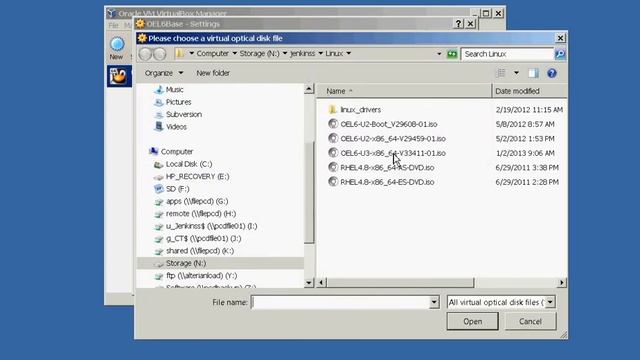Open the view options dropdown arrow
This screenshot has height=360, width=640.
point(516,73)
